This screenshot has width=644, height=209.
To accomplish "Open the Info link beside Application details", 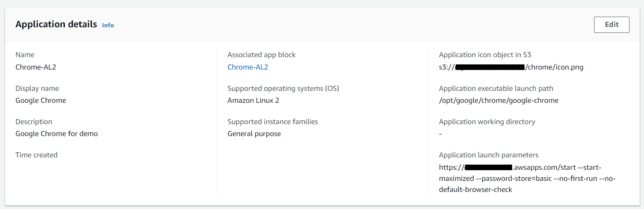I will pos(108,25).
